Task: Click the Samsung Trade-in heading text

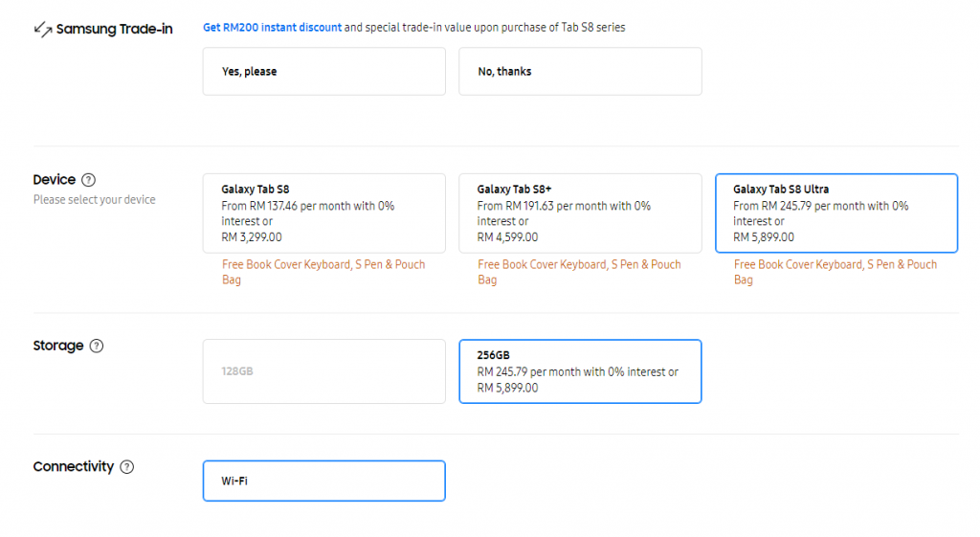Action: point(114,29)
